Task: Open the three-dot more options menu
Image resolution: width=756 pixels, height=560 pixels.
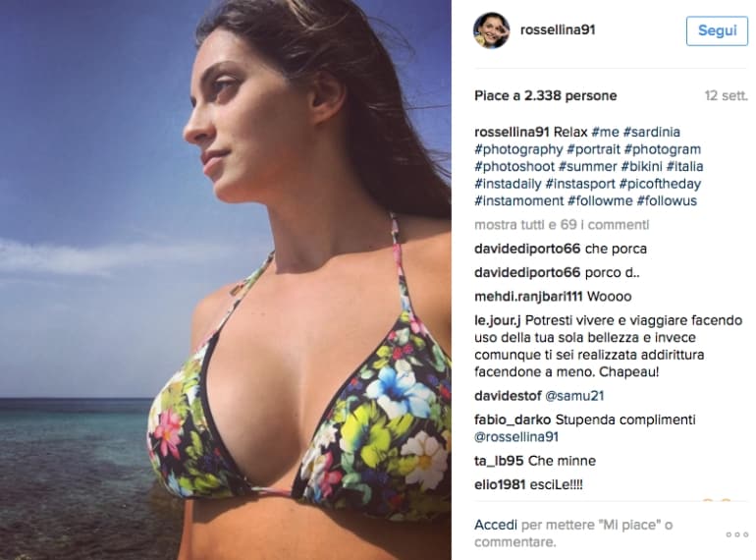Action: [737, 534]
